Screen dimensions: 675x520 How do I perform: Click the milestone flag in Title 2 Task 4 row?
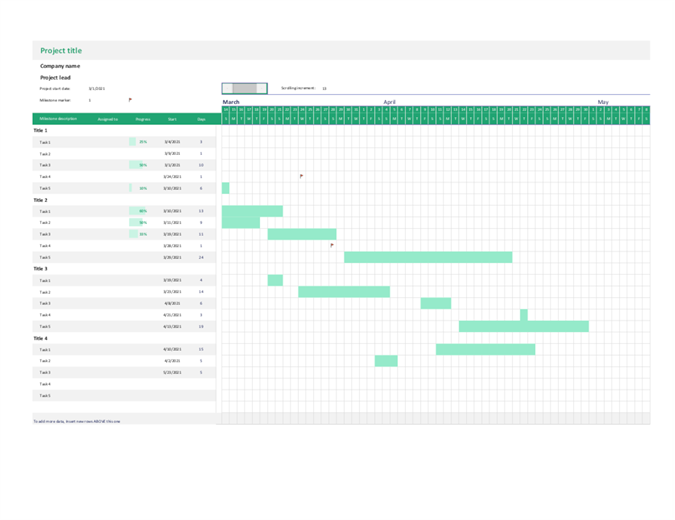(332, 245)
